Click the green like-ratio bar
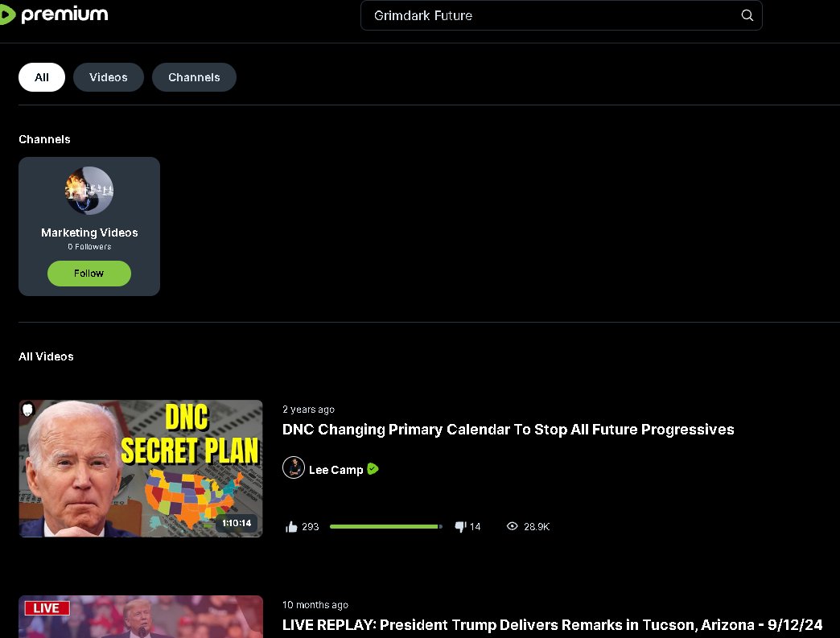 pos(385,527)
